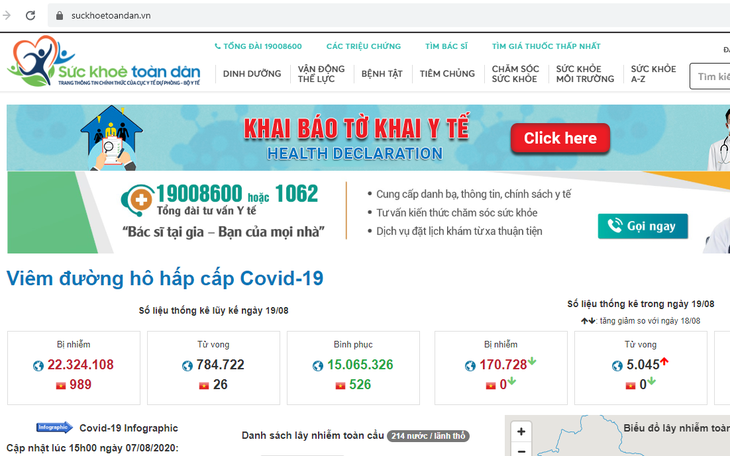Viewport: 730px width, 456px height.
Task: Select the Dinh dưỡng menu item
Action: 252,74
